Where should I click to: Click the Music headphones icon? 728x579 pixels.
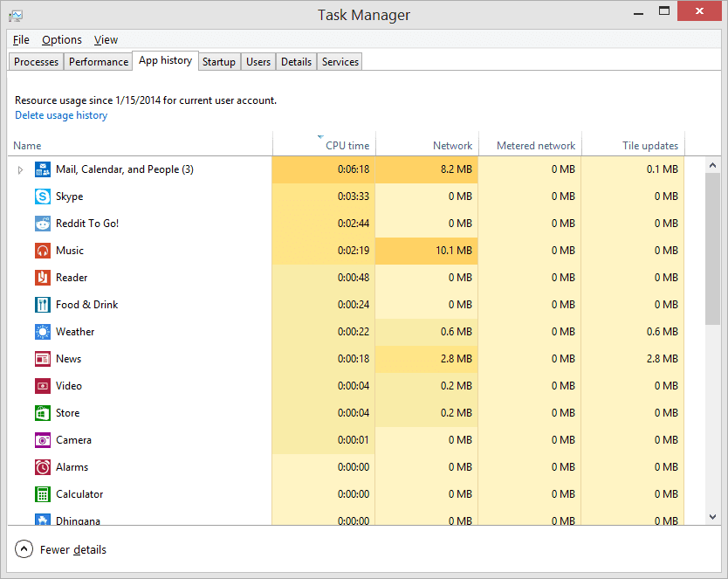pyautogui.click(x=43, y=251)
